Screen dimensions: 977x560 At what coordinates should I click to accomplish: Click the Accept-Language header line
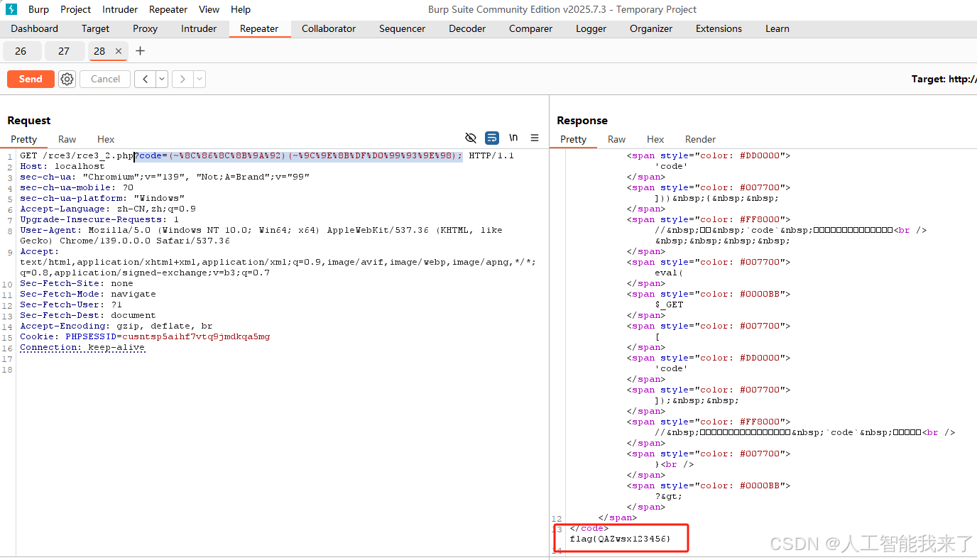pyautogui.click(x=108, y=209)
